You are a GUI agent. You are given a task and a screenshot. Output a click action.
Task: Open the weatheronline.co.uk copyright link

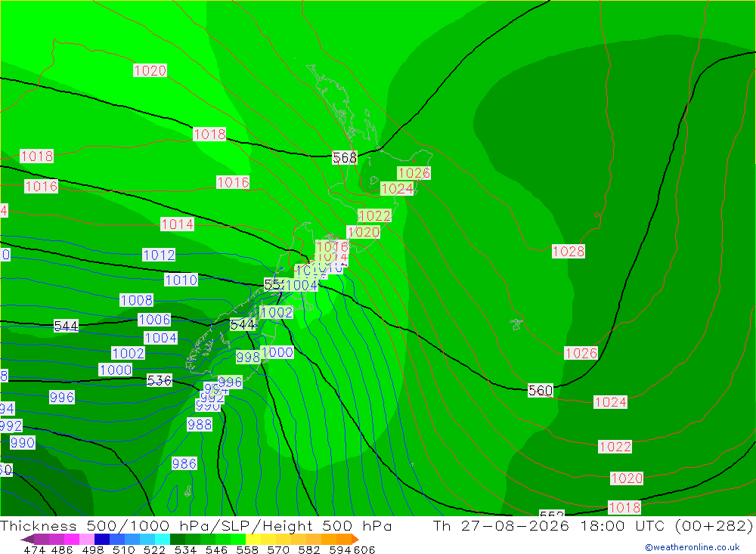pos(692,547)
